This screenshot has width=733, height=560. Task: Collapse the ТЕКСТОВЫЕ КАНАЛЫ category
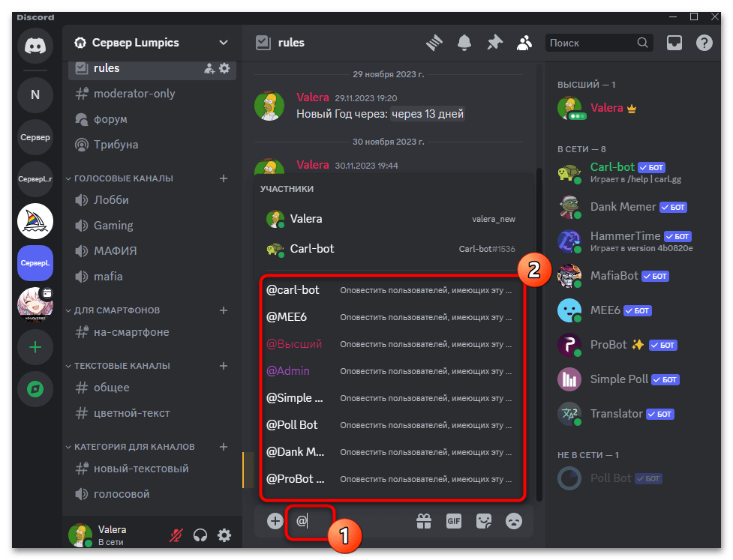pos(122,366)
